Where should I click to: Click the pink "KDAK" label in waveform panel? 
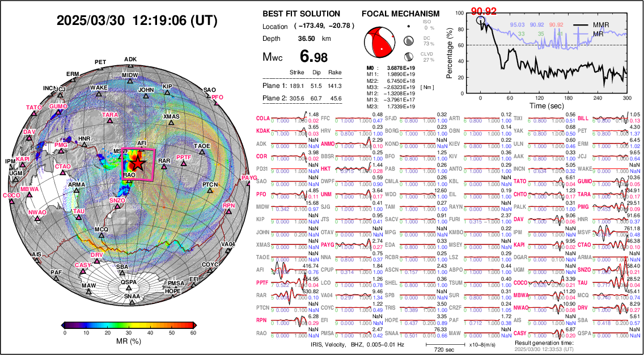pos(262,131)
